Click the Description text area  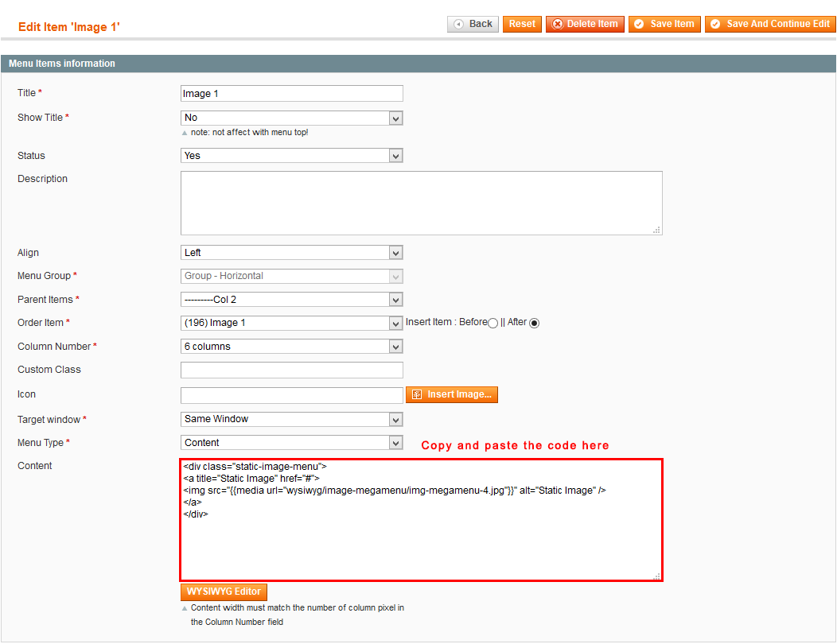(x=421, y=203)
